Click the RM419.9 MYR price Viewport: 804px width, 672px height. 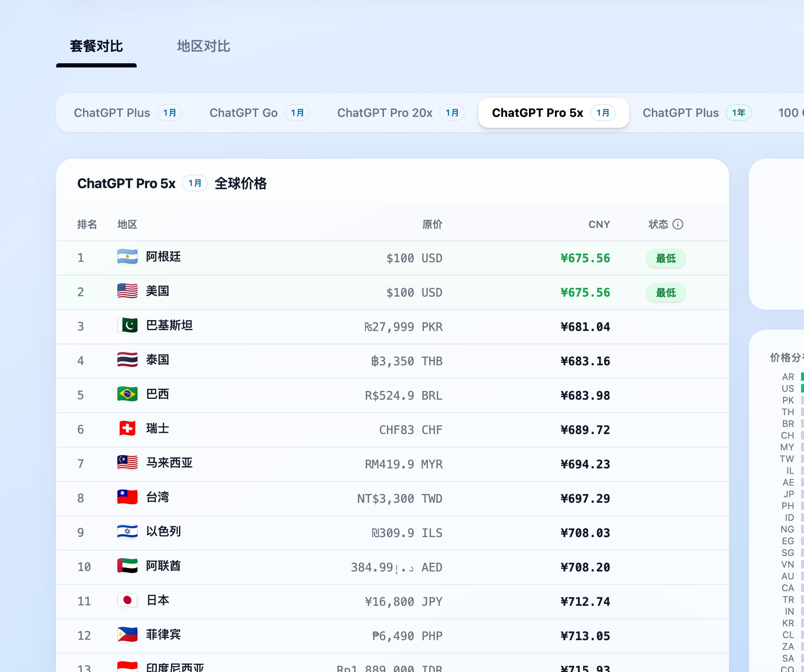pyautogui.click(x=403, y=464)
